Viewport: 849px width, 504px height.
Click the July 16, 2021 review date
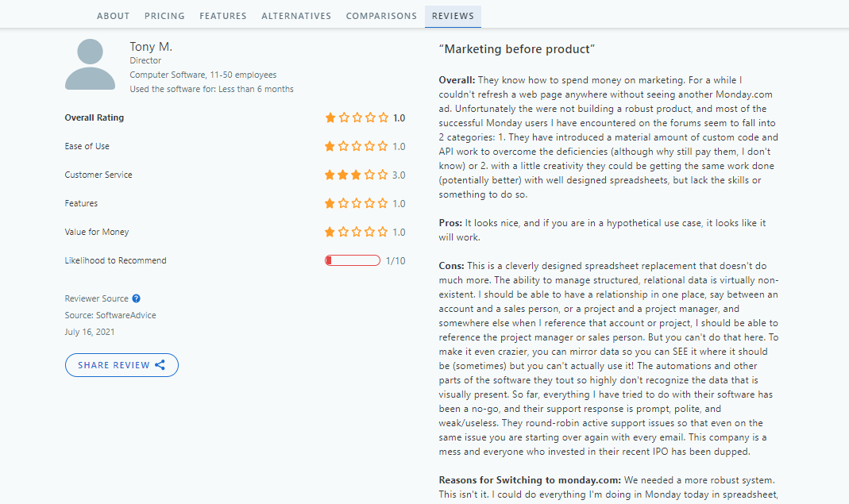pos(90,332)
